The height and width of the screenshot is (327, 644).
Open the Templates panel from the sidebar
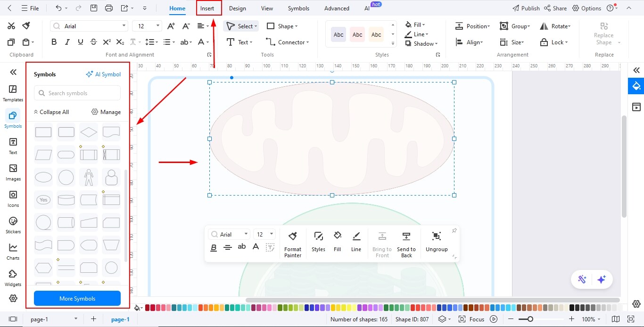[13, 92]
